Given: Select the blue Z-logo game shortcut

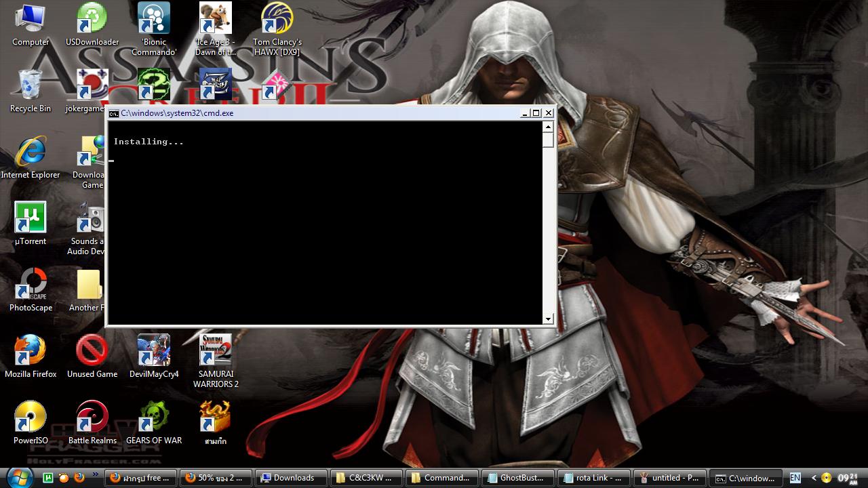Looking at the screenshot, I should coord(216,85).
